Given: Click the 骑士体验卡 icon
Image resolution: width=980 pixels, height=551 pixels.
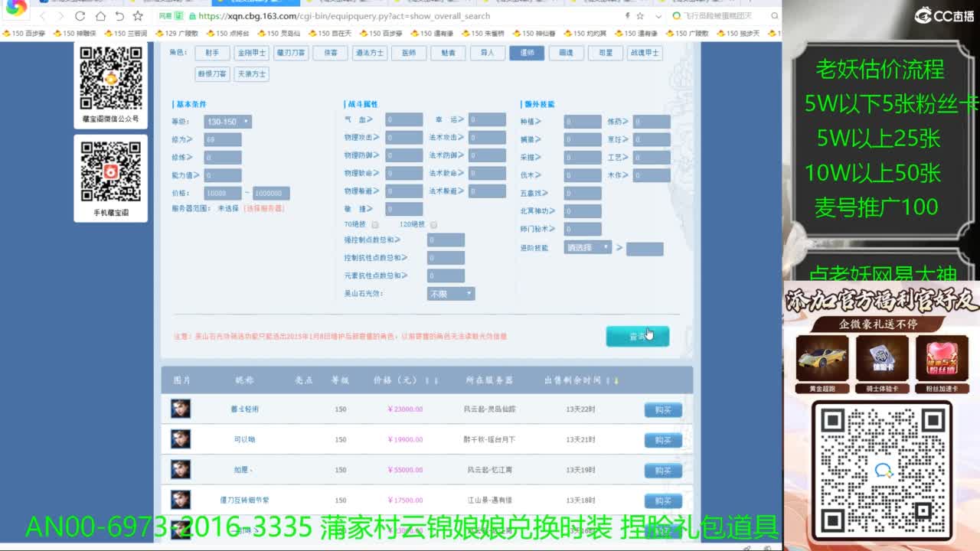Looking at the screenshot, I should pyautogui.click(x=881, y=358).
